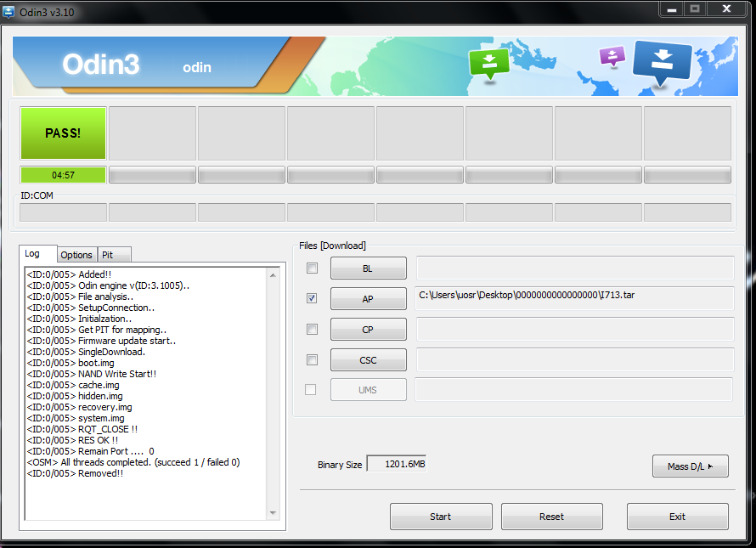The width and height of the screenshot is (756, 548).
Task: Click log line 'SetupConnection..'
Action: pos(91,308)
